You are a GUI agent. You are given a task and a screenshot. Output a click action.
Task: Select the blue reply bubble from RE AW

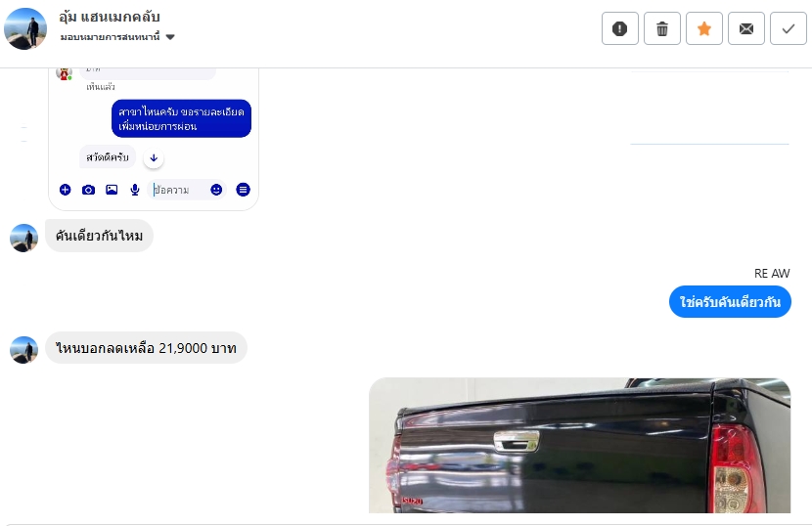pyautogui.click(x=730, y=302)
